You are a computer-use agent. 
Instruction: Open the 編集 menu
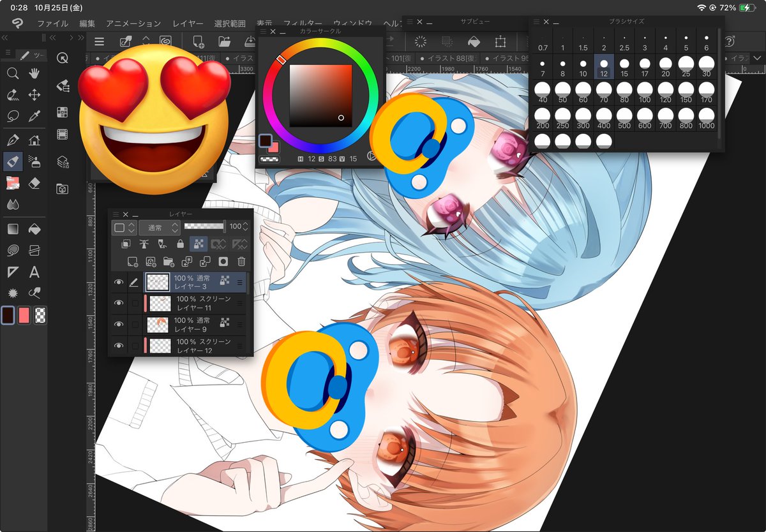[87, 24]
